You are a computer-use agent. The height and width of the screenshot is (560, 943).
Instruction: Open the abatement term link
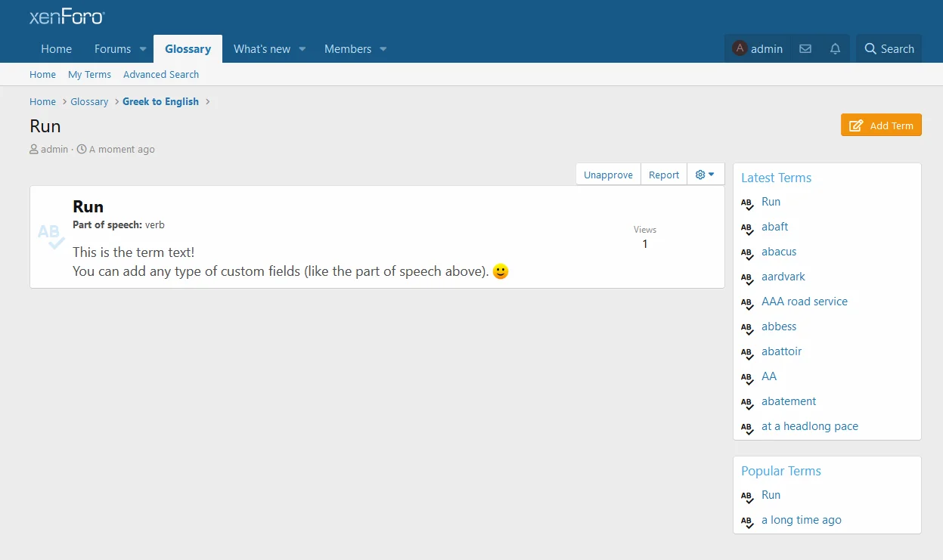[789, 401]
